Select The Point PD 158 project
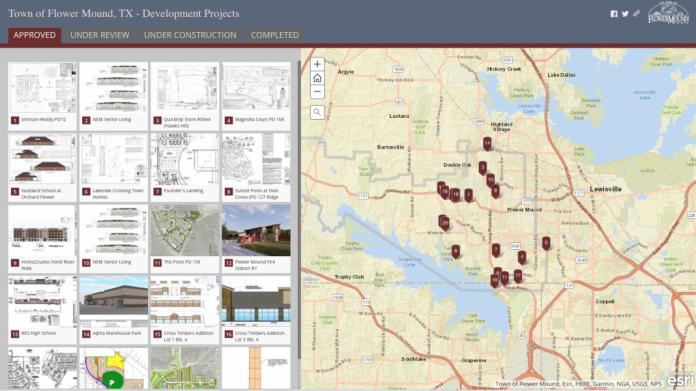This screenshot has height=391, width=696. coord(185,238)
